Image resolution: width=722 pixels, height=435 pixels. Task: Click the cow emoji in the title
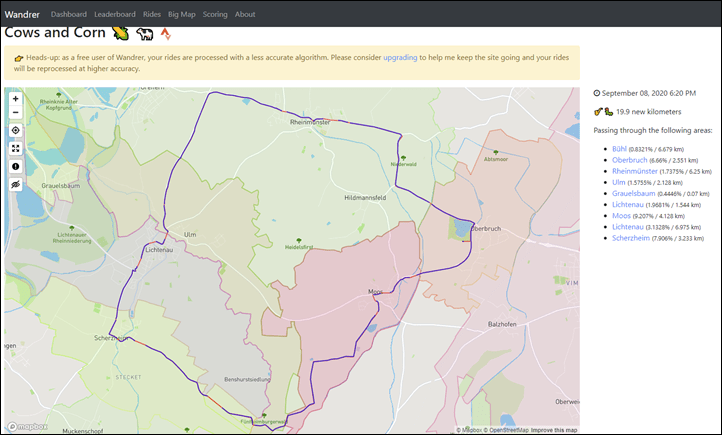click(145, 34)
